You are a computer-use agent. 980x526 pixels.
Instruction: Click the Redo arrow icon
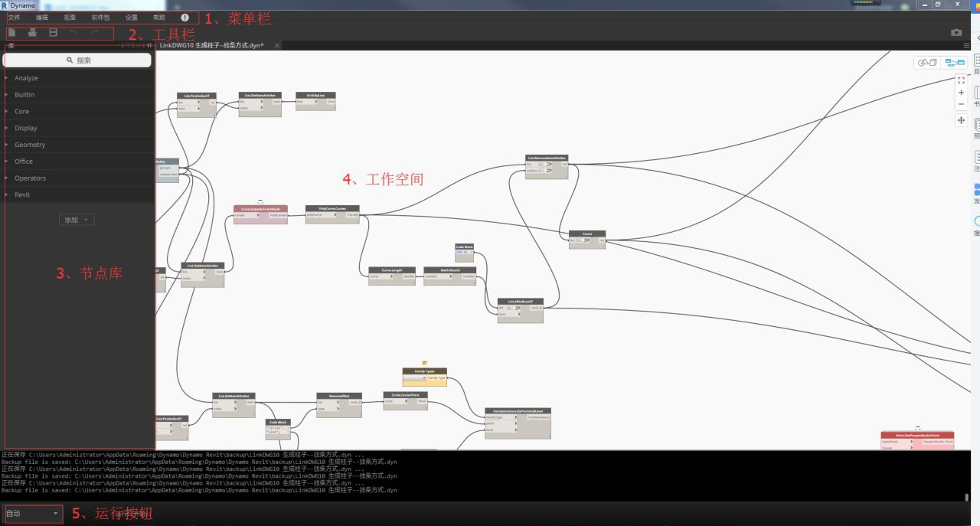point(94,33)
